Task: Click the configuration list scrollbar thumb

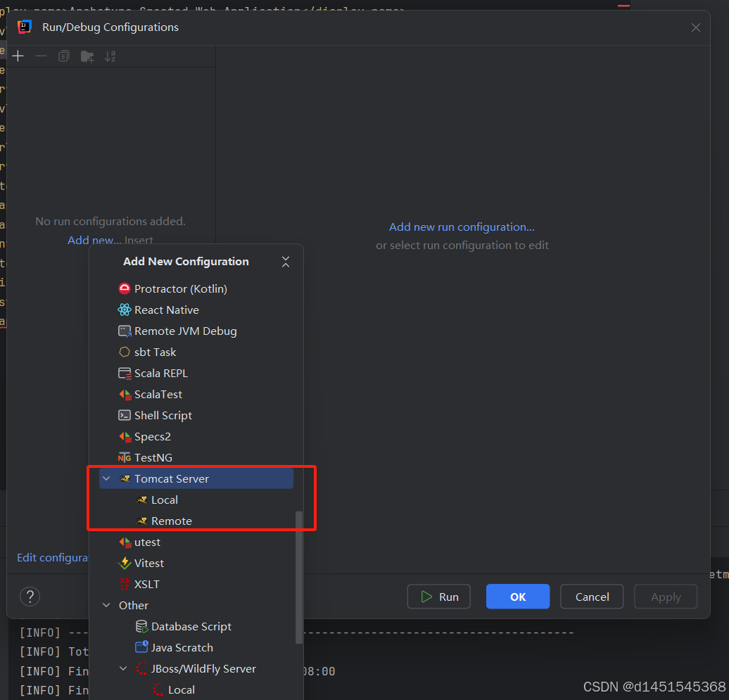Action: click(299, 578)
